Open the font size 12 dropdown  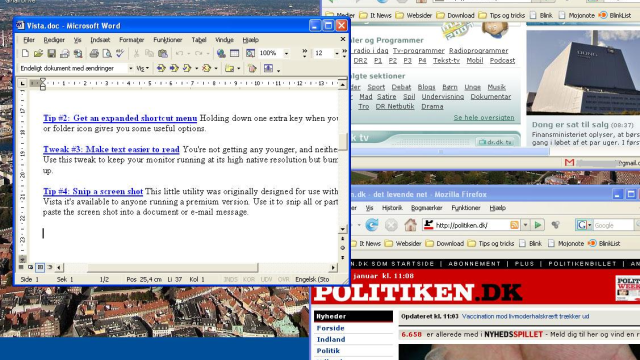point(337,53)
